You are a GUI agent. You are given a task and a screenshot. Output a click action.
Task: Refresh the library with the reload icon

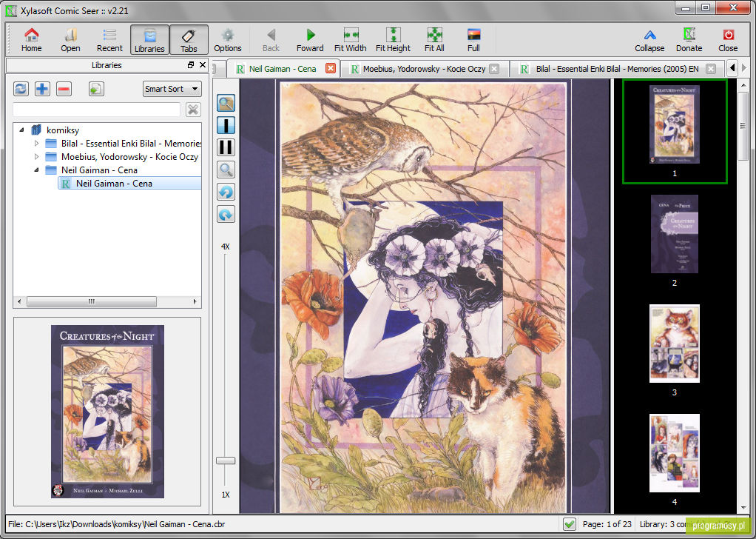coord(21,89)
